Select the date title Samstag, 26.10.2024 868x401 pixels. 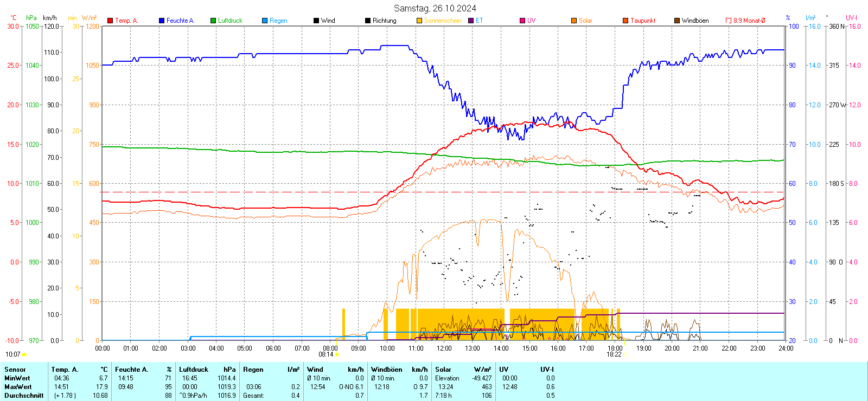[x=435, y=8]
